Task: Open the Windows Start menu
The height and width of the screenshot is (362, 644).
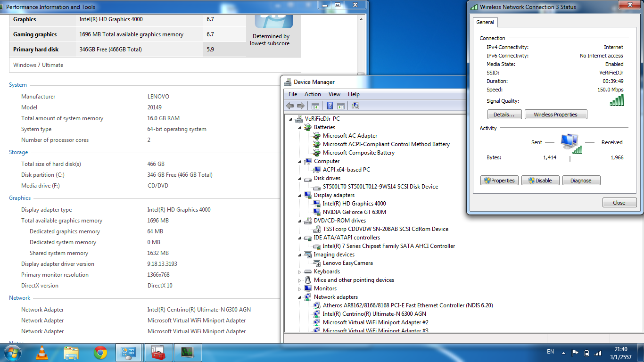Action: [x=12, y=353]
